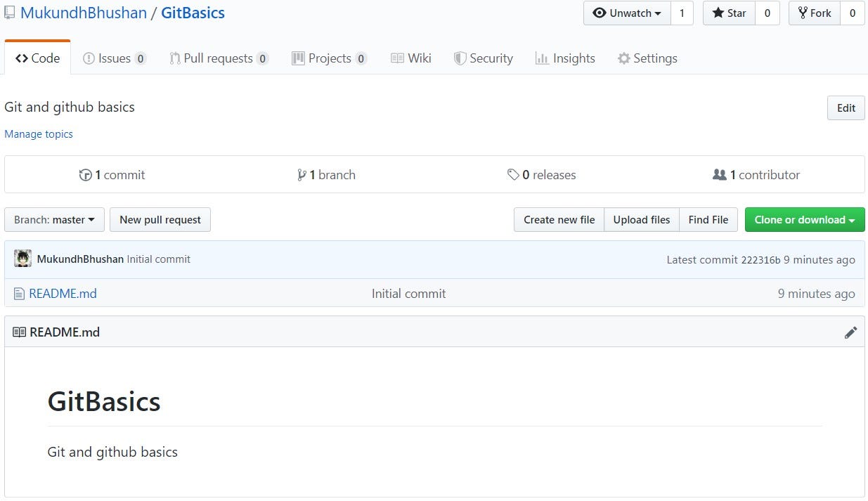Click the Git and github basics repository description

[70, 107]
